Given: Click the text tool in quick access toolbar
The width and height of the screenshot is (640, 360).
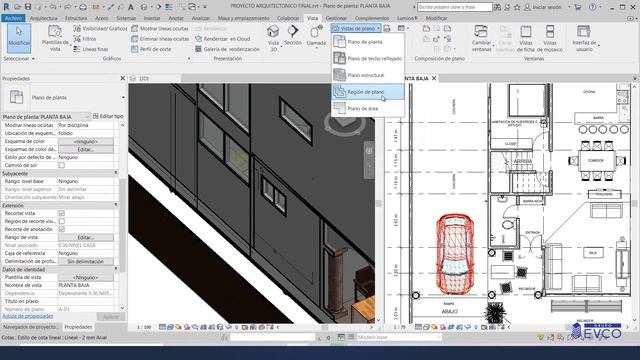Looking at the screenshot, I should [x=131, y=7].
